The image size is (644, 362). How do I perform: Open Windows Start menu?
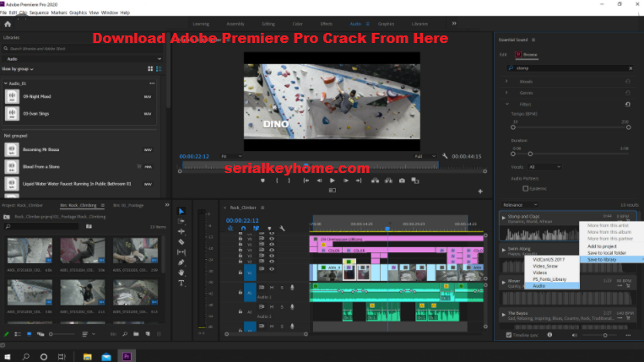click(x=7, y=357)
